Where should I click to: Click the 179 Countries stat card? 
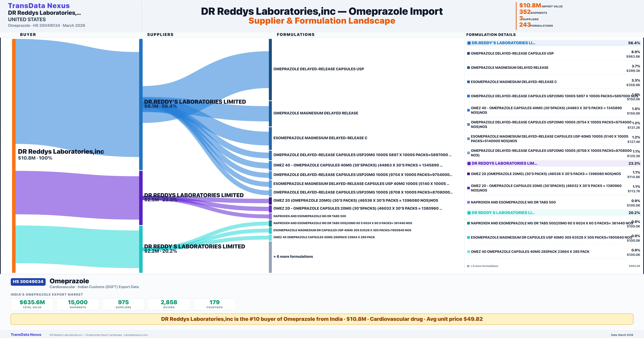click(x=215, y=304)
